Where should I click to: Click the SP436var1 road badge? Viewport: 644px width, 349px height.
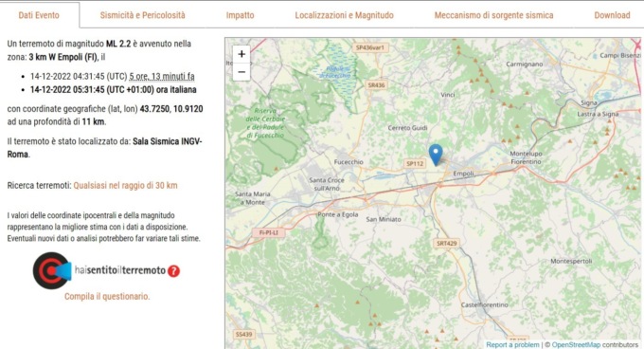(x=369, y=47)
